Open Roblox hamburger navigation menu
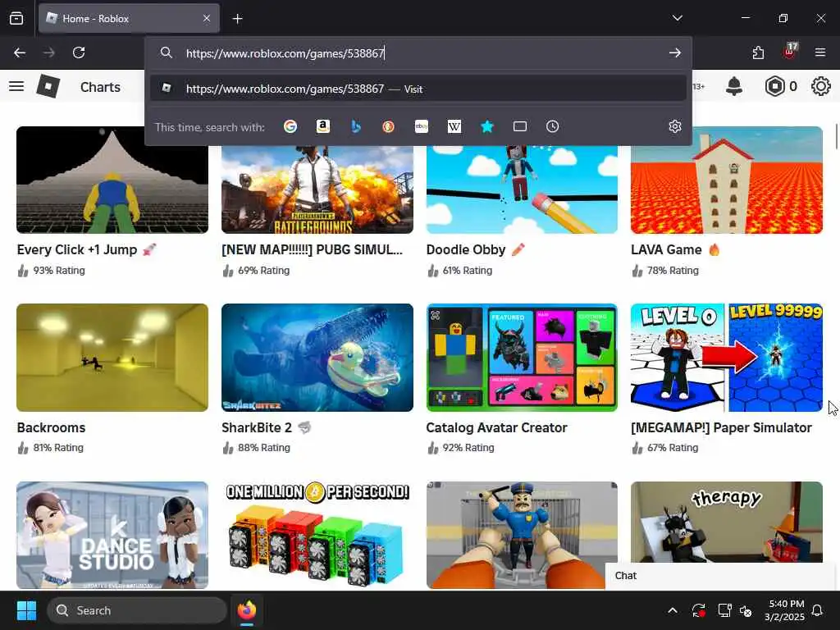The height and width of the screenshot is (630, 840). [x=16, y=86]
